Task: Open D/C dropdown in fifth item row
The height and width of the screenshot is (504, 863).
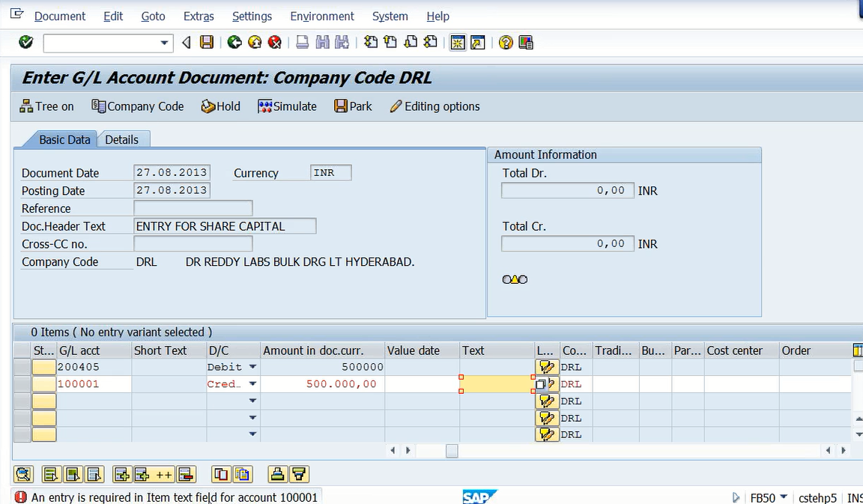Action: tap(252, 434)
